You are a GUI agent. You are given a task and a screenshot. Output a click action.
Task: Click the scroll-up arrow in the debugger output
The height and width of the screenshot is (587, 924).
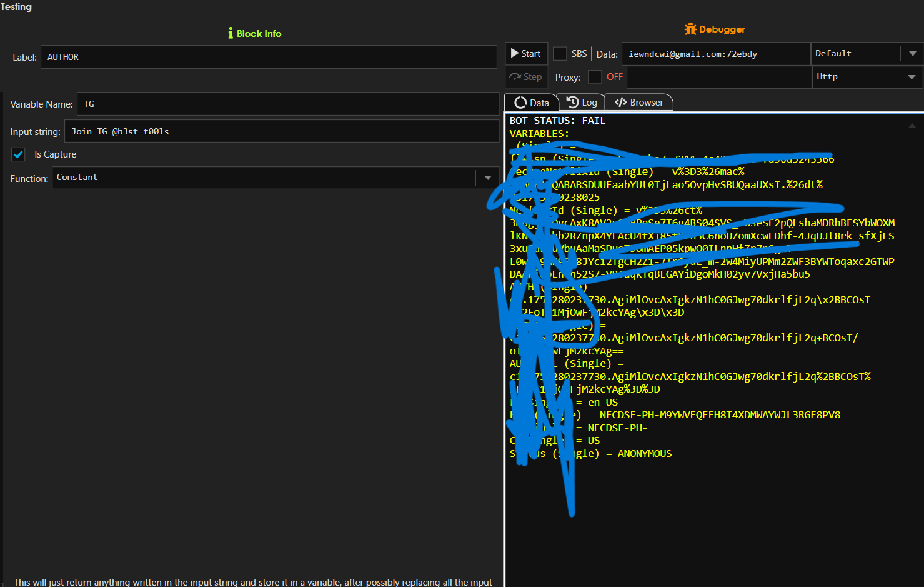point(912,126)
